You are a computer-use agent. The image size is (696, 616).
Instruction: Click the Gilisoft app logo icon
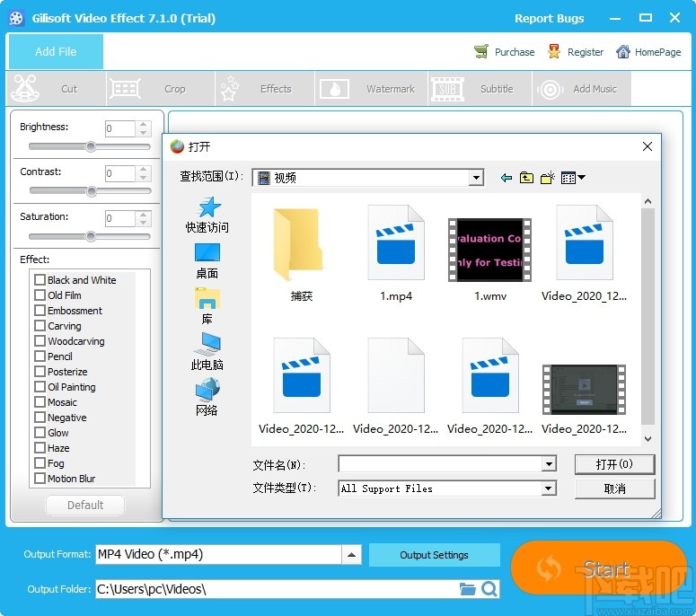tap(16, 18)
